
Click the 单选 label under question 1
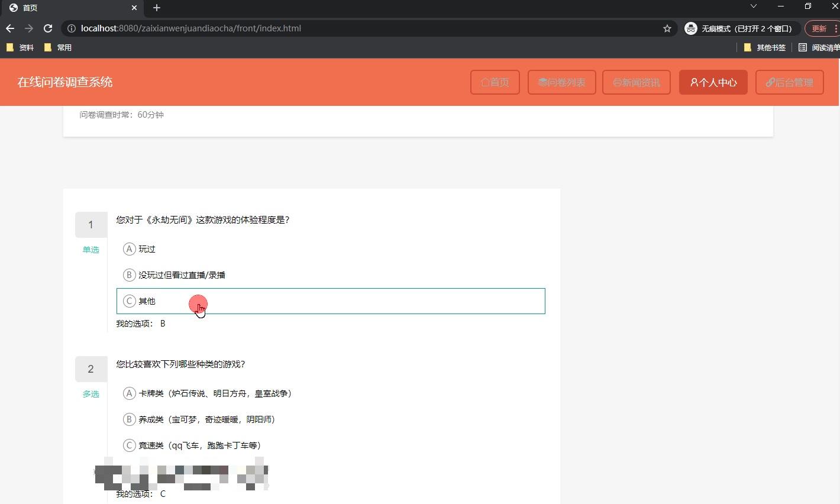tap(91, 250)
